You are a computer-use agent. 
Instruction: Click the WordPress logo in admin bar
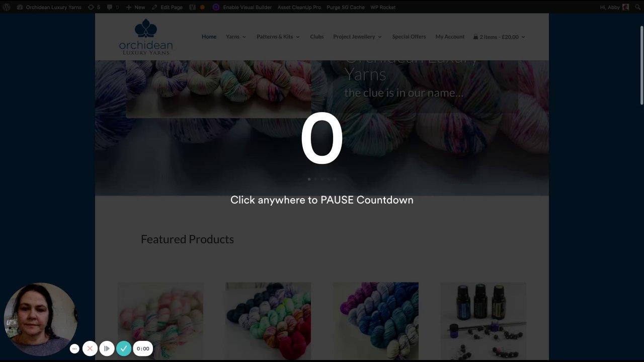7,7
